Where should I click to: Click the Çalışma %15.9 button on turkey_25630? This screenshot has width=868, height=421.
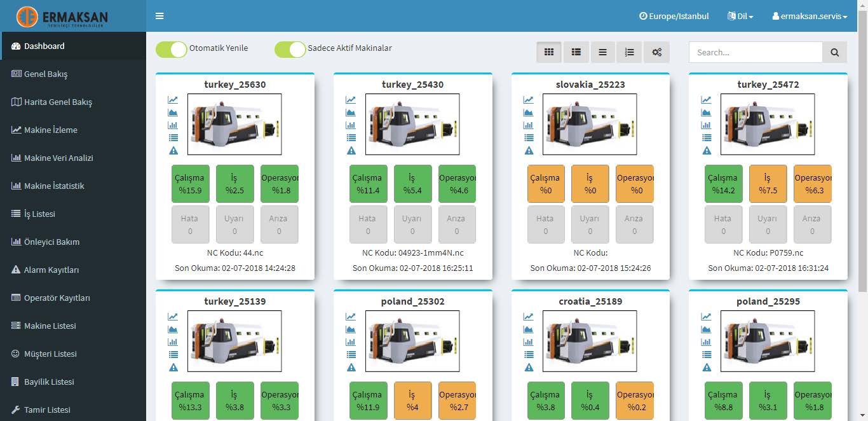[x=190, y=184]
